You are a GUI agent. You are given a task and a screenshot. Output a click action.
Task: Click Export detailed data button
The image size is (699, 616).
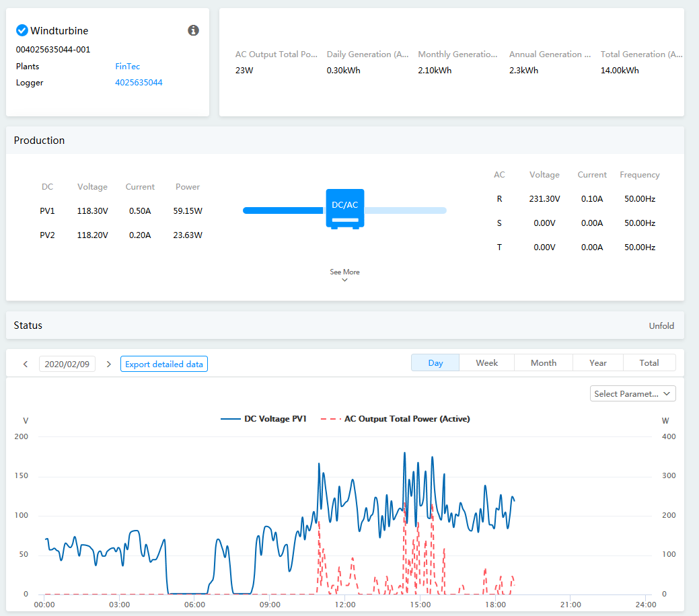click(x=164, y=364)
